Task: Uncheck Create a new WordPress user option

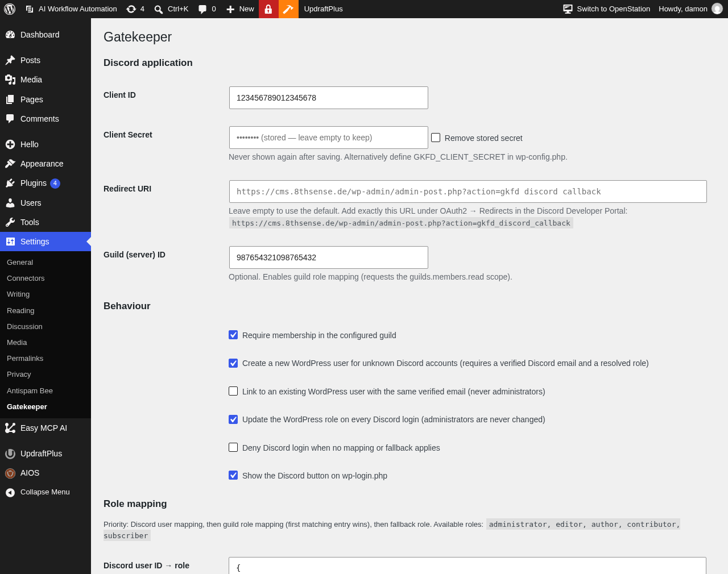Action: pos(233,363)
